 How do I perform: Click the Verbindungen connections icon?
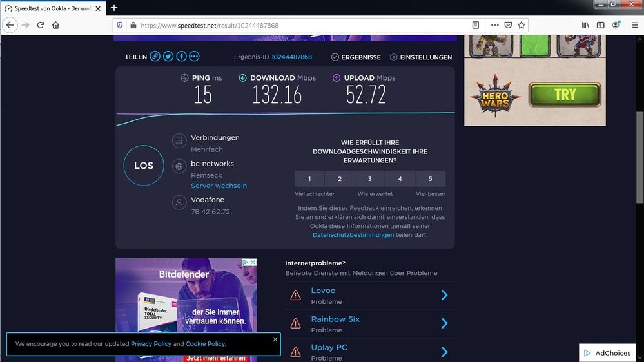pyautogui.click(x=179, y=141)
